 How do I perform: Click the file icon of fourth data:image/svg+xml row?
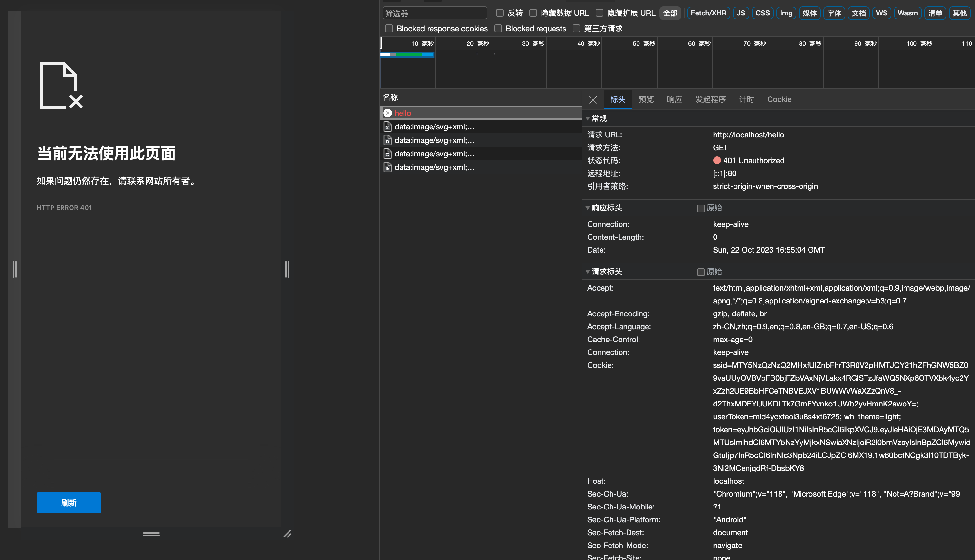tap(388, 167)
